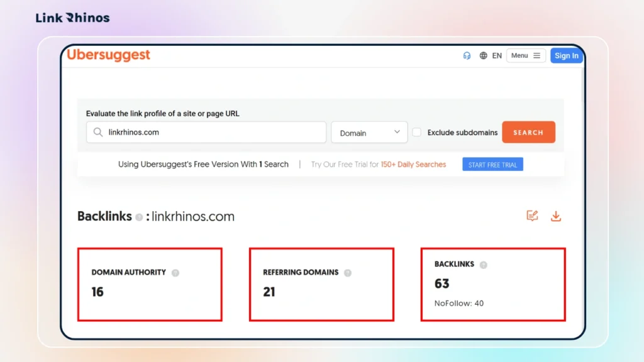Image resolution: width=644 pixels, height=362 pixels.
Task: Click the Sign In button
Action: pyautogui.click(x=567, y=55)
